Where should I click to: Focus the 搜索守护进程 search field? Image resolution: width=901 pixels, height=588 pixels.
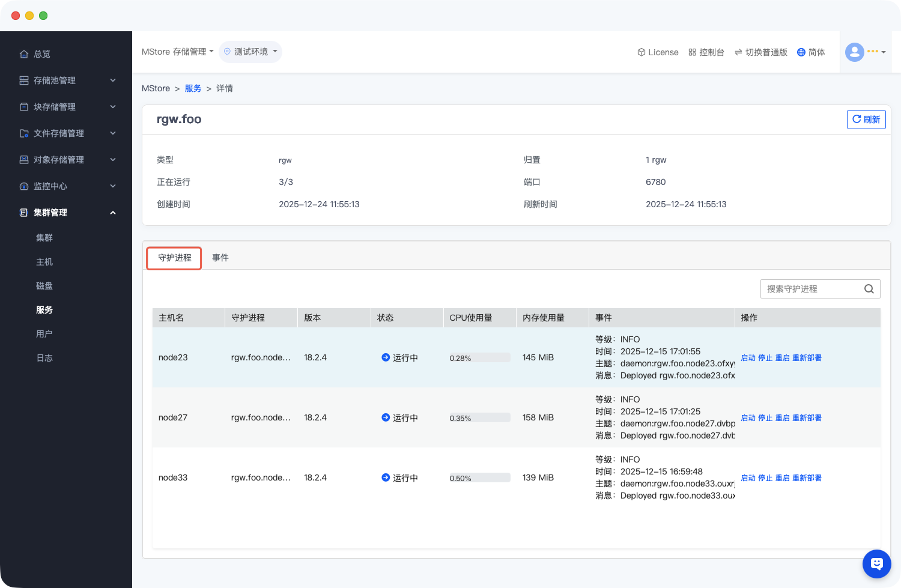click(811, 289)
